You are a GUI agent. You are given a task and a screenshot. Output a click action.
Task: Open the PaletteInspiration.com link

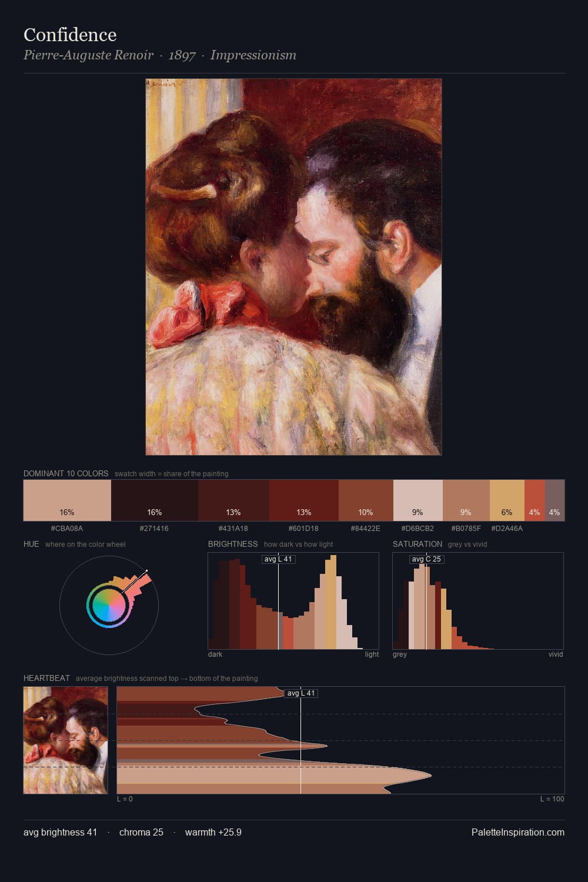(518, 832)
